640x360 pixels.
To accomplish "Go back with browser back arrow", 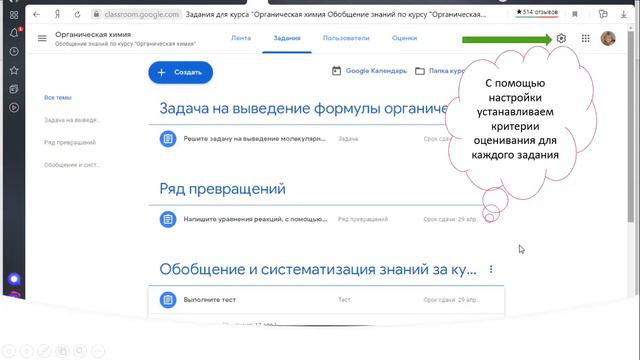I will (37, 14).
